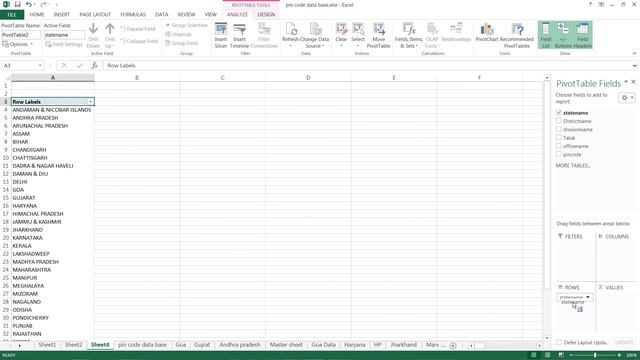Select column A header
Viewport: 640px width, 360px height.
point(53,78)
